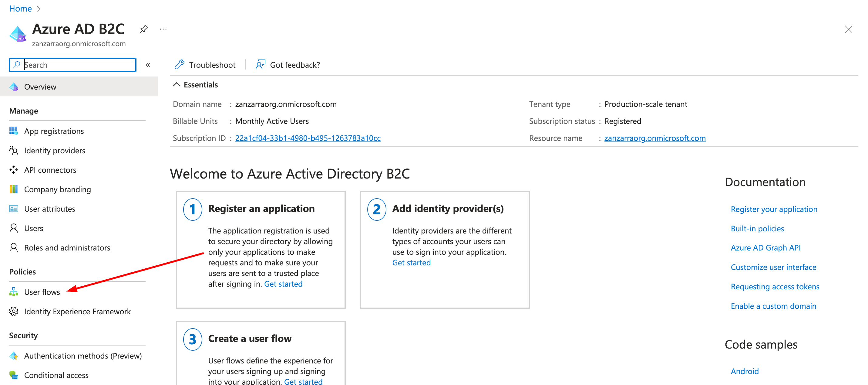Open Authentication methods (Preview)

(83, 356)
